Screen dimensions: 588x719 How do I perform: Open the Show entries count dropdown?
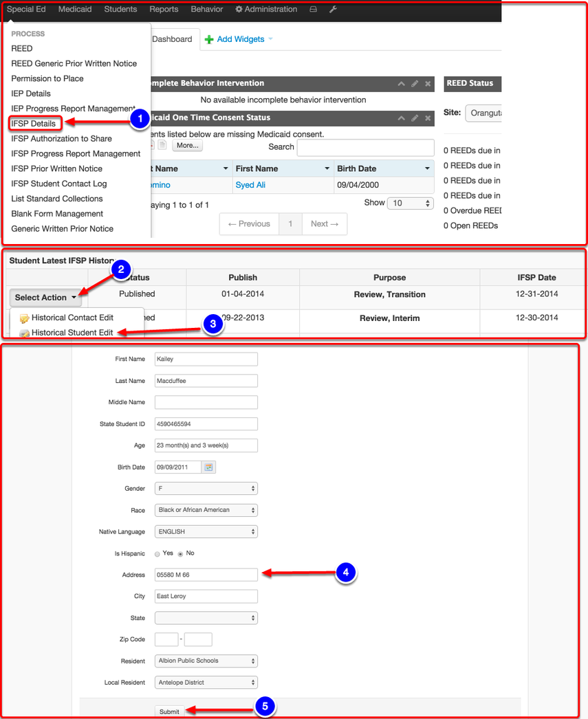(411, 203)
